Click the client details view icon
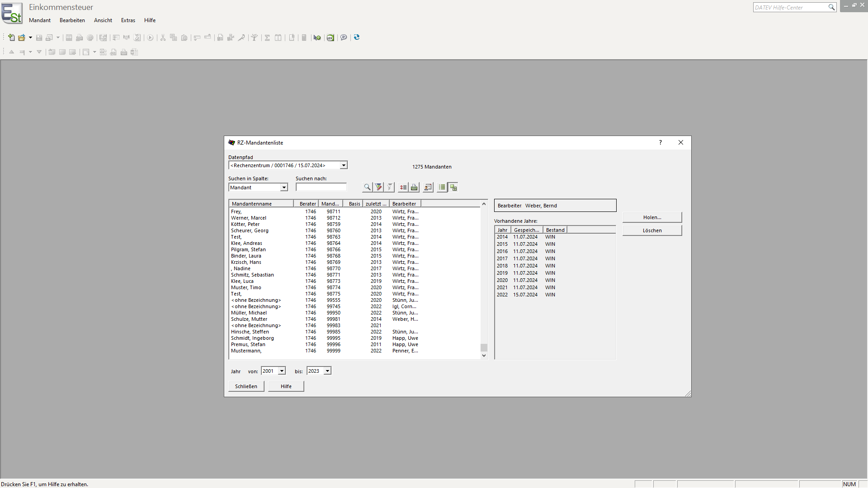The width and height of the screenshot is (868, 488). click(x=428, y=187)
